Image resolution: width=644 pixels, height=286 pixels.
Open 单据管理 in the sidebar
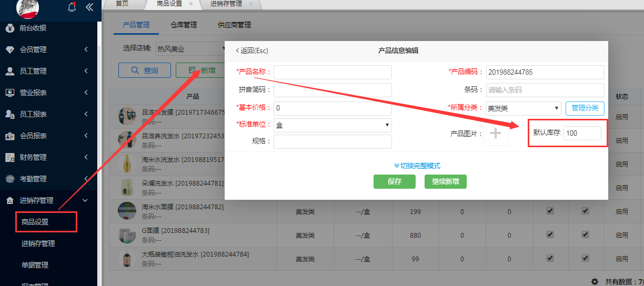click(x=35, y=265)
